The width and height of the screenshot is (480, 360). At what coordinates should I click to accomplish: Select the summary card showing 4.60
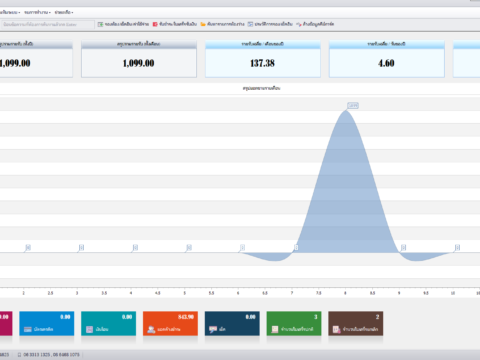point(387,59)
